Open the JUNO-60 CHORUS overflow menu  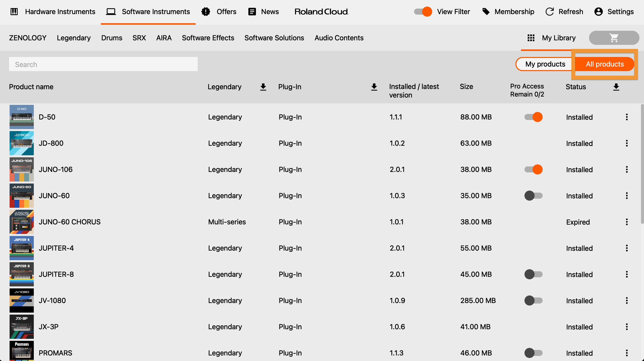point(627,222)
